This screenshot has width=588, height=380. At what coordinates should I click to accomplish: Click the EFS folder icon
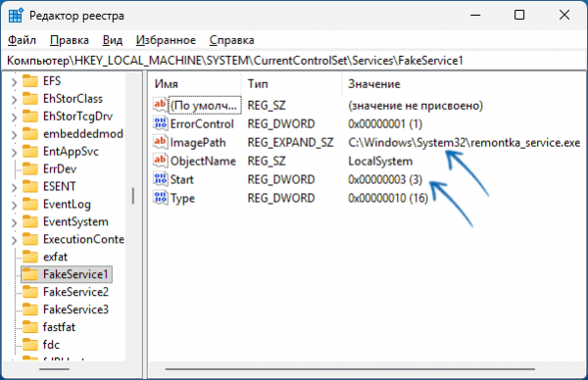(x=30, y=81)
